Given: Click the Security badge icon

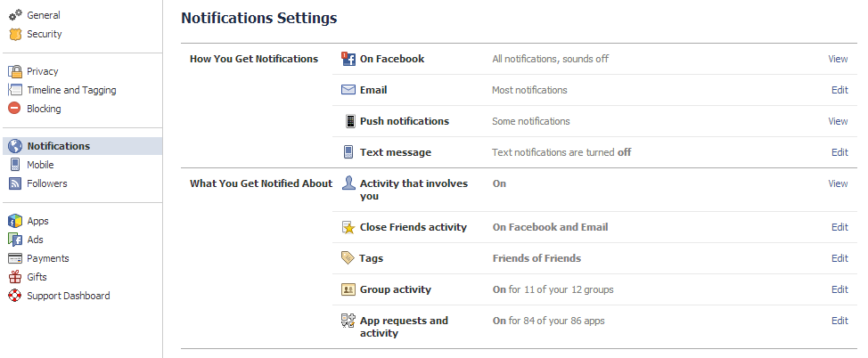Looking at the screenshot, I should tap(14, 34).
